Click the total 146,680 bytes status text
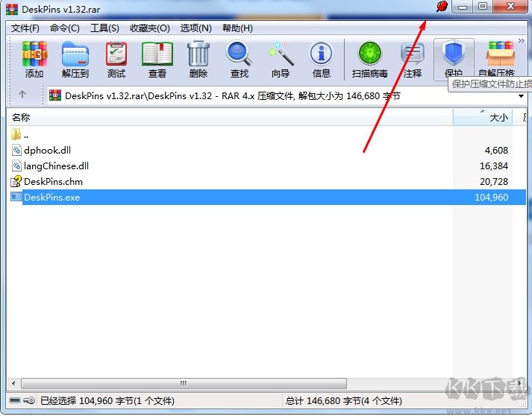The image size is (532, 416). (343, 401)
